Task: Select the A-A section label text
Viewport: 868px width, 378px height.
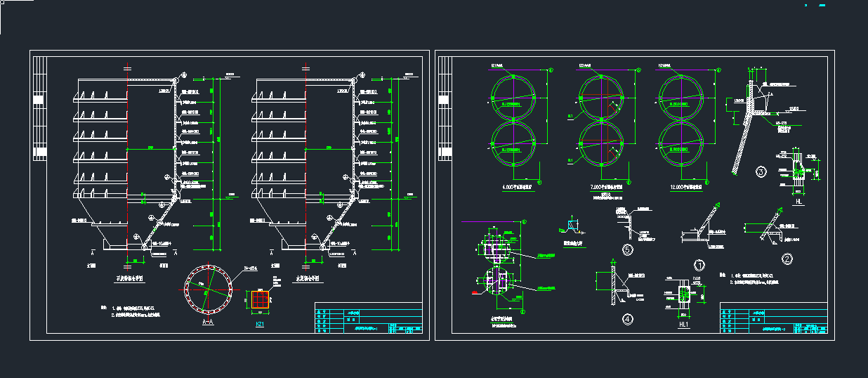Action: coord(207,322)
